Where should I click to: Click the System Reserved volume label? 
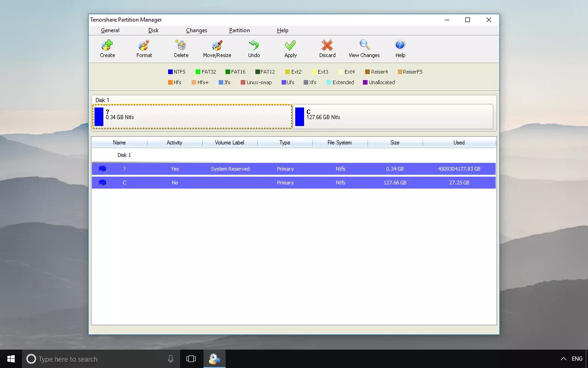(x=230, y=169)
